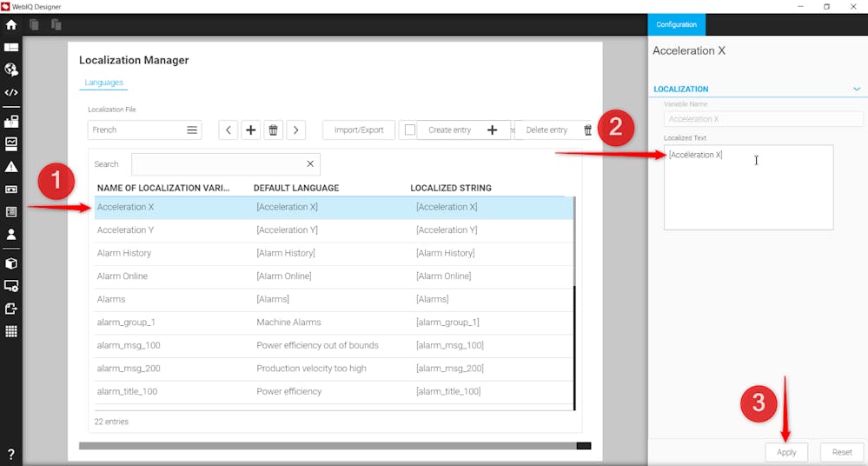Click the Variable Name field
The image size is (868, 466).
click(764, 118)
